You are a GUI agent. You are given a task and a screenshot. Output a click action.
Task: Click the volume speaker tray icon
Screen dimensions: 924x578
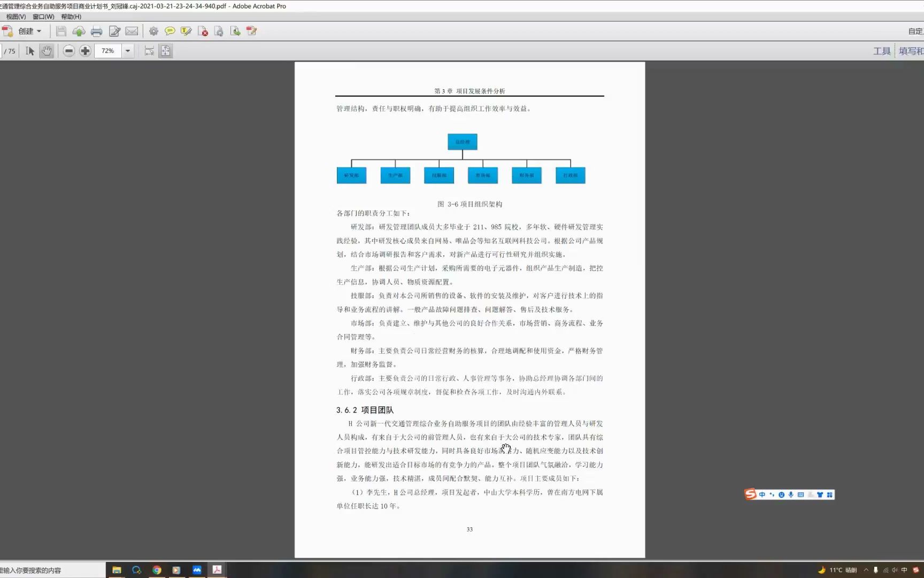pyautogui.click(x=895, y=570)
